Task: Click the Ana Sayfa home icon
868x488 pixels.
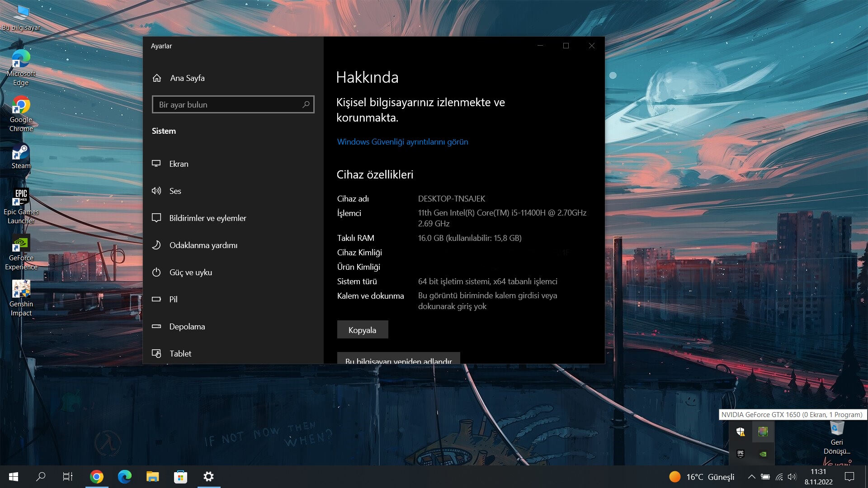Action: point(157,78)
